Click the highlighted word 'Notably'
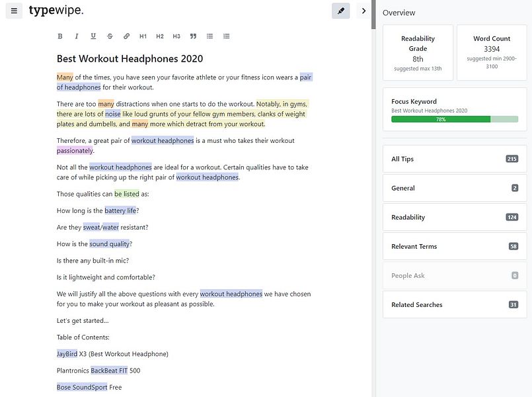This screenshot has height=397, width=532. [x=268, y=104]
